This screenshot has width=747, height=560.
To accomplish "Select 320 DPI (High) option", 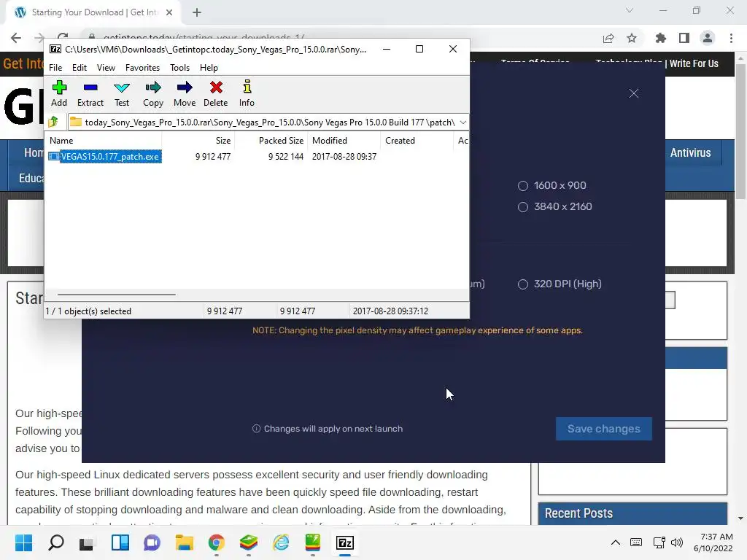I will pos(560,284).
